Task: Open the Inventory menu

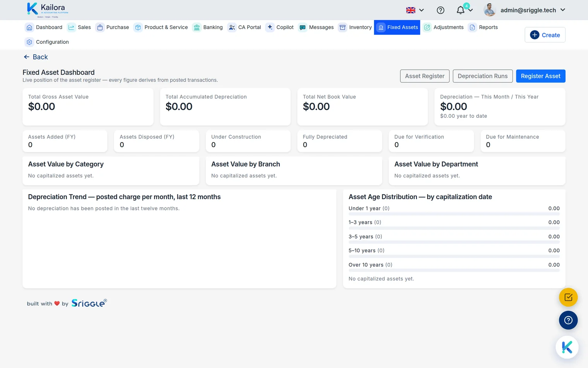Action: (355, 28)
